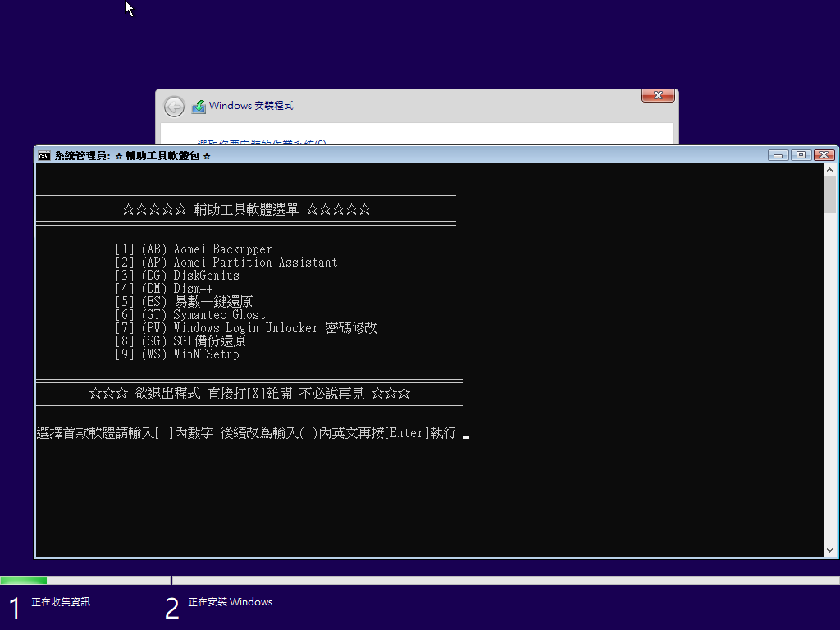Click step 2 '正在安裝 Windows' label

click(231, 602)
